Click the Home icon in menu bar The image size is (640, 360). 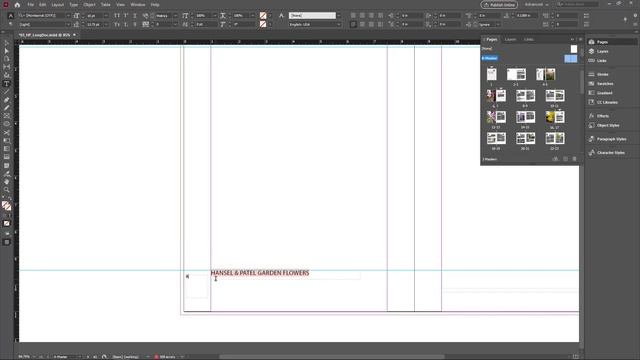(17, 5)
